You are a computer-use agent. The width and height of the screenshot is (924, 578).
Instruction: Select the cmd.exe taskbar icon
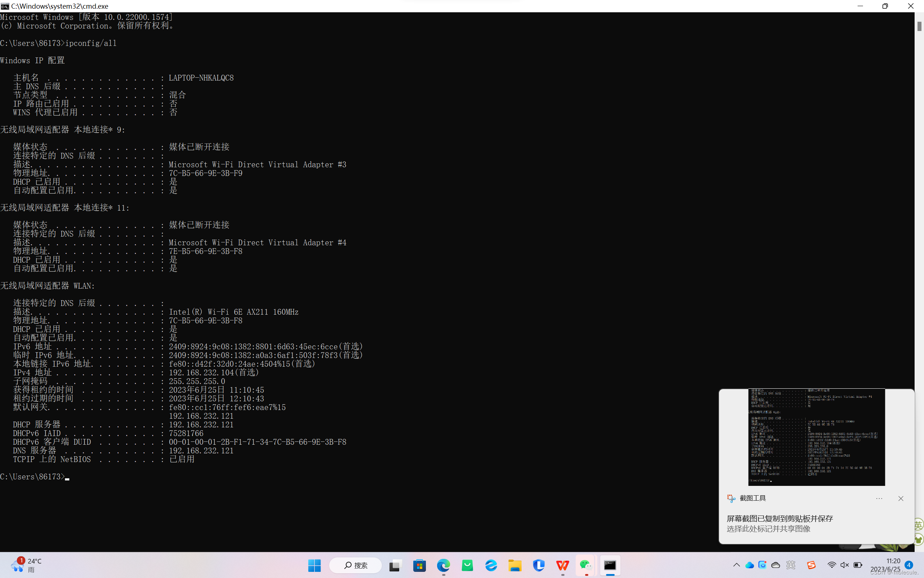click(610, 565)
